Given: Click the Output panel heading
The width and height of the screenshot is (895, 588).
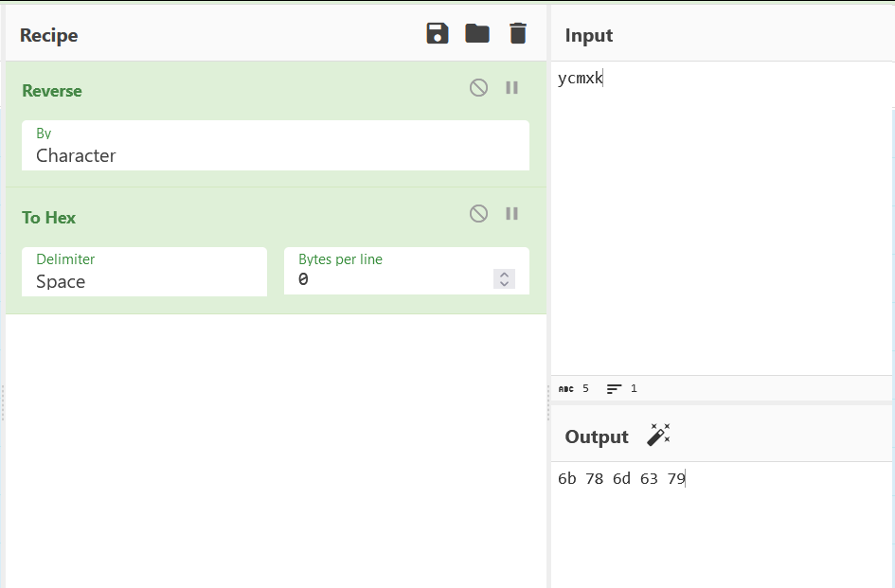Looking at the screenshot, I should point(597,437).
